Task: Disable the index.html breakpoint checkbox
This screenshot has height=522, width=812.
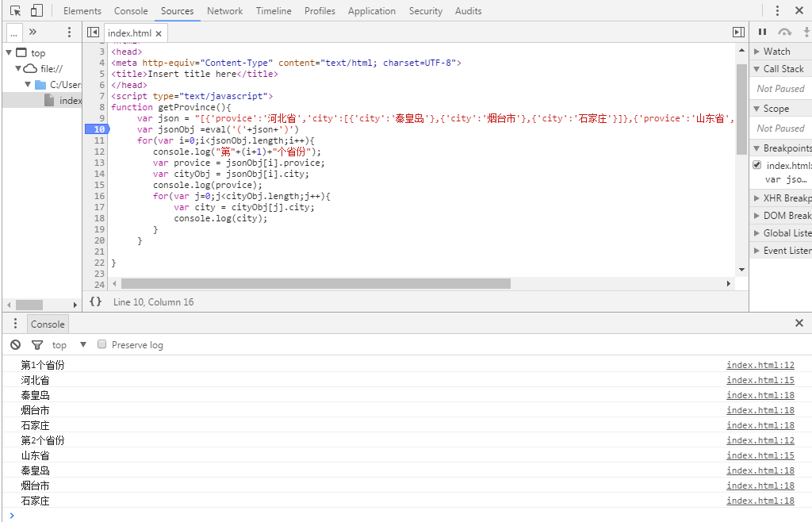Action: coord(757,165)
